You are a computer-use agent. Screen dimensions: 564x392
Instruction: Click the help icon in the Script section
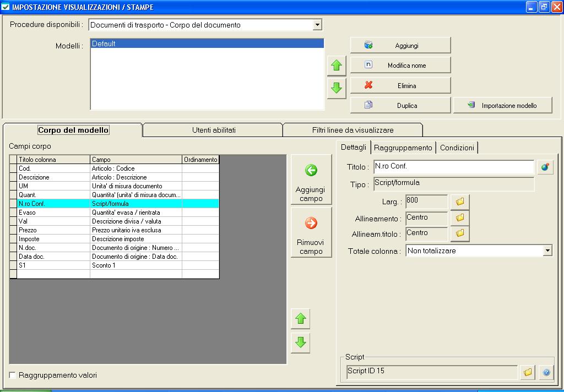pyautogui.click(x=545, y=373)
